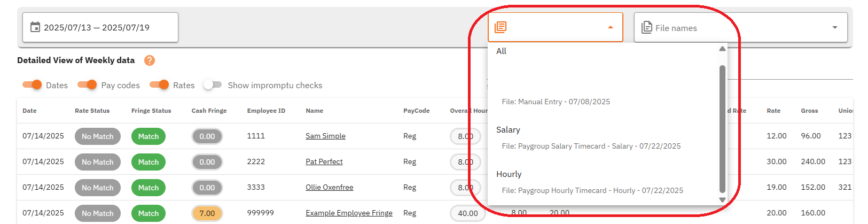Click the calendar icon in the date field
This screenshot has height=224, width=868.
click(35, 27)
